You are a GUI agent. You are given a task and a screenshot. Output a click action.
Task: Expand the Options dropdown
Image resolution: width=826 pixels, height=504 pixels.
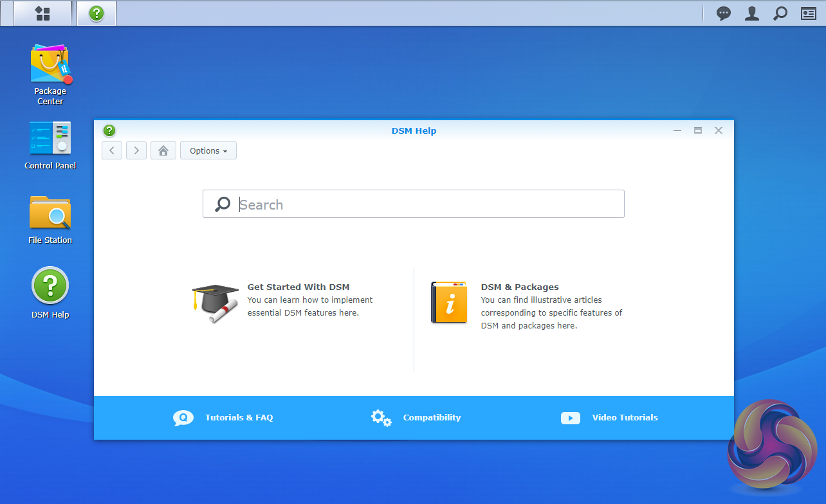click(x=208, y=150)
